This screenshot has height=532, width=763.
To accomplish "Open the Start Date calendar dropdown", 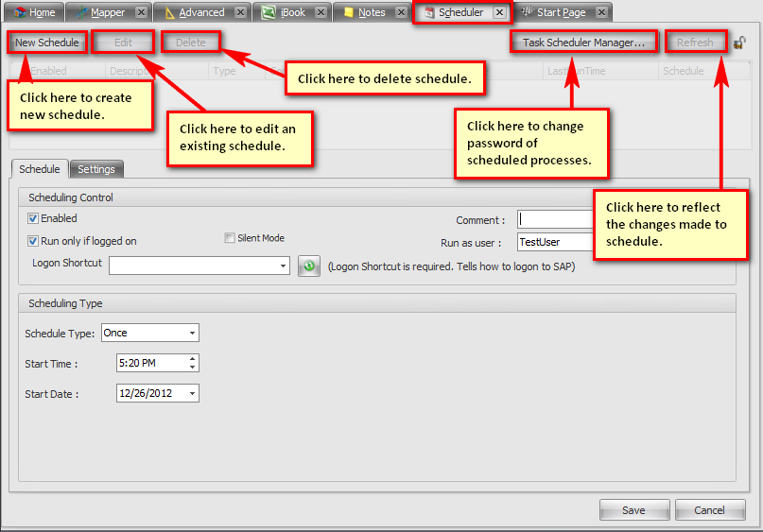I will pos(193,393).
